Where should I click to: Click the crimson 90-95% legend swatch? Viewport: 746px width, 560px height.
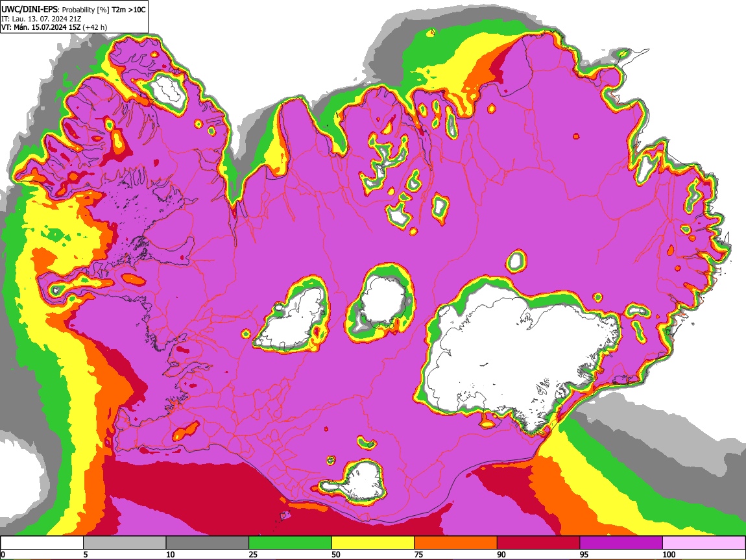(x=538, y=543)
